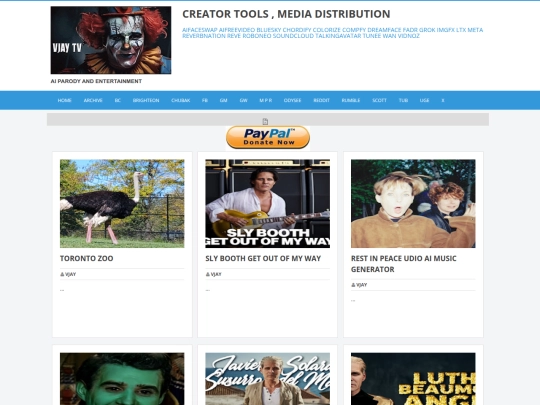Click the author icon under Sly Booth post
The width and height of the screenshot is (540, 405).
[208, 274]
